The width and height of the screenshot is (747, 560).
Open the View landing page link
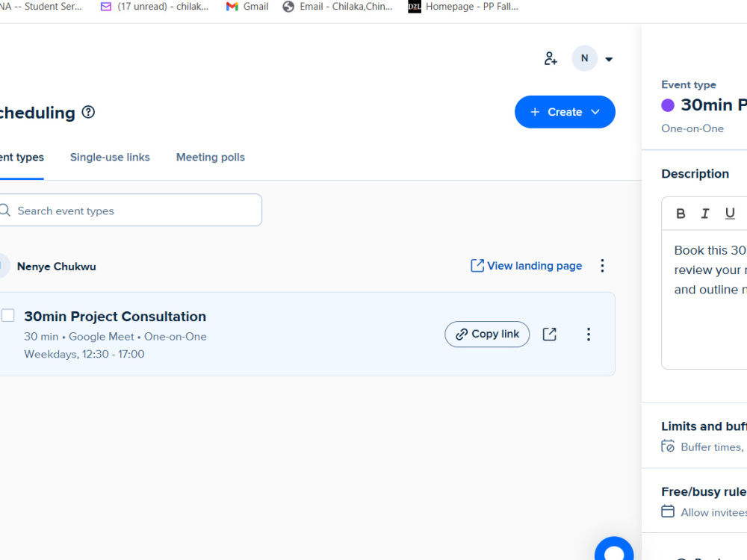click(526, 266)
